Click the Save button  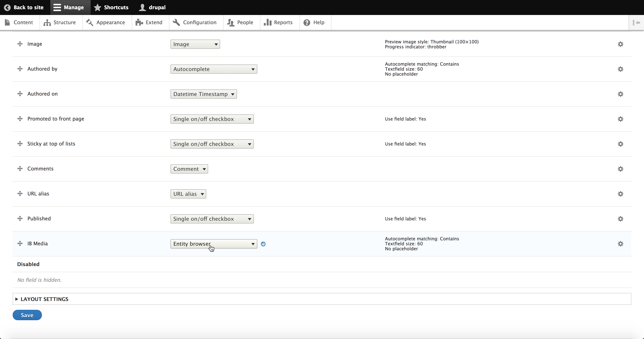(x=27, y=315)
